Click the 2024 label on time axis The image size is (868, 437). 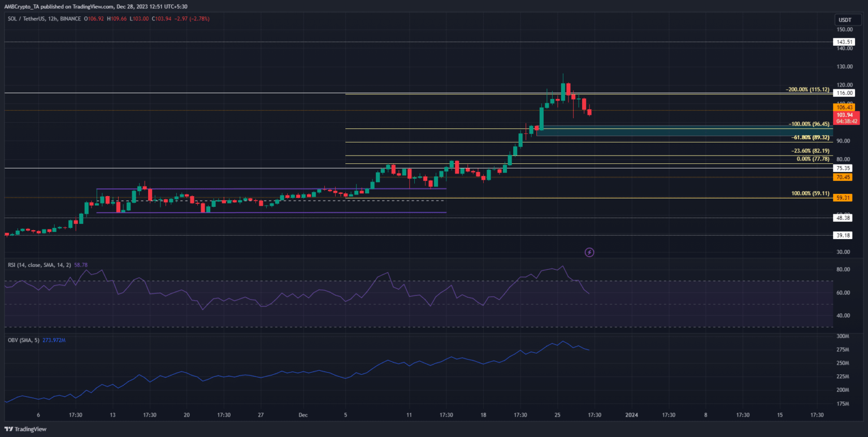[x=631, y=414]
